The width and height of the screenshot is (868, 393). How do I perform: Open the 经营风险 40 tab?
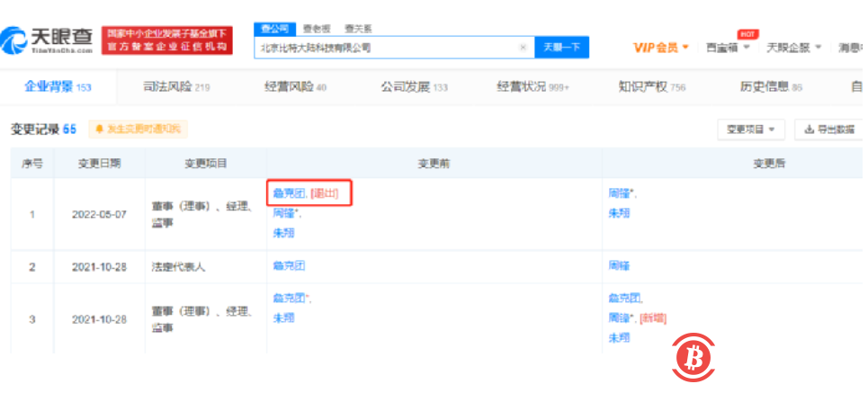[x=296, y=87]
